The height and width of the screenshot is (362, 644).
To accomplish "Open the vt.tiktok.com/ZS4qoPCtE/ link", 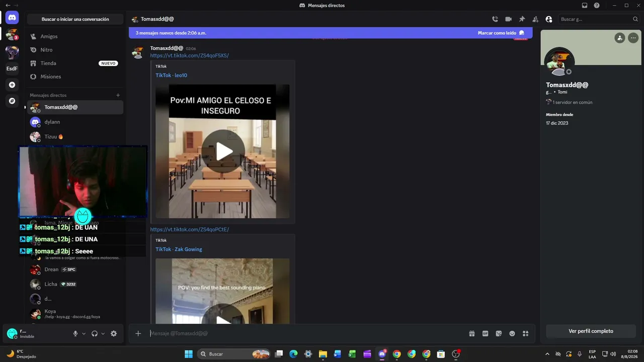I will [x=190, y=229].
